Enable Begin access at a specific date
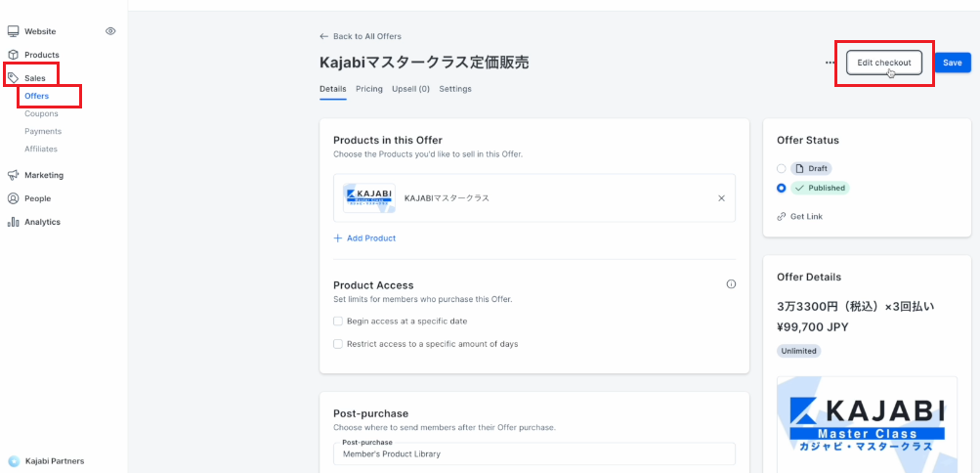The image size is (980, 473). [338, 322]
